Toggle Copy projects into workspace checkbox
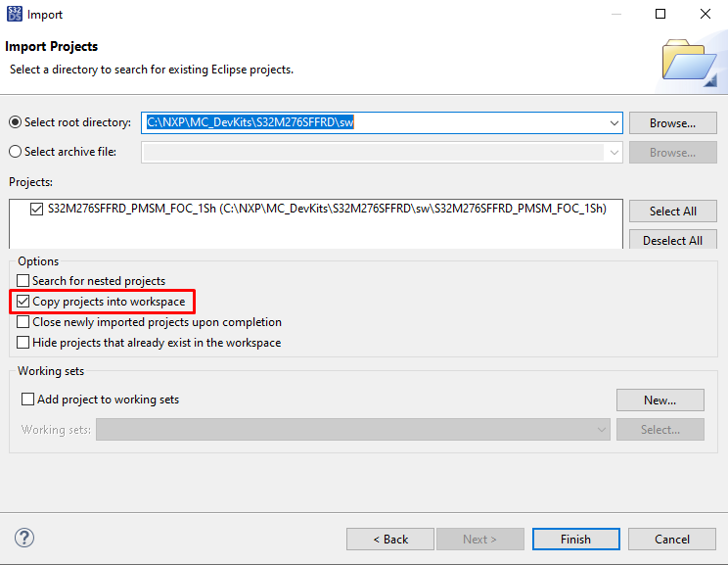This screenshot has height=565, width=728. (23, 302)
